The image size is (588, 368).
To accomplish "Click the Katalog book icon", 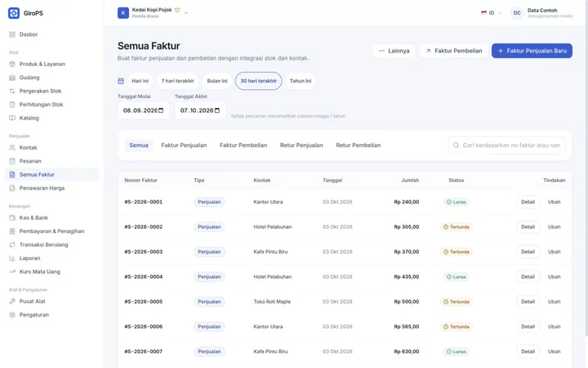I will [12, 119].
